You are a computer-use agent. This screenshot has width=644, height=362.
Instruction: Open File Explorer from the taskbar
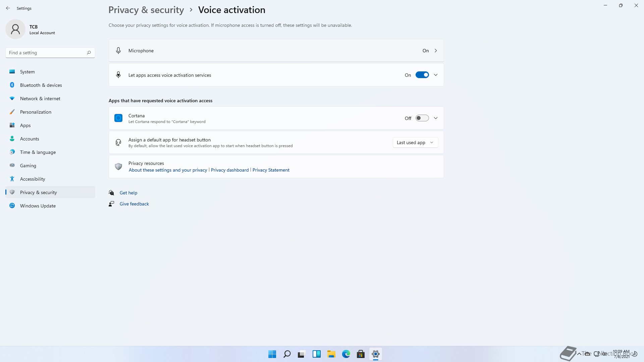[x=331, y=354]
